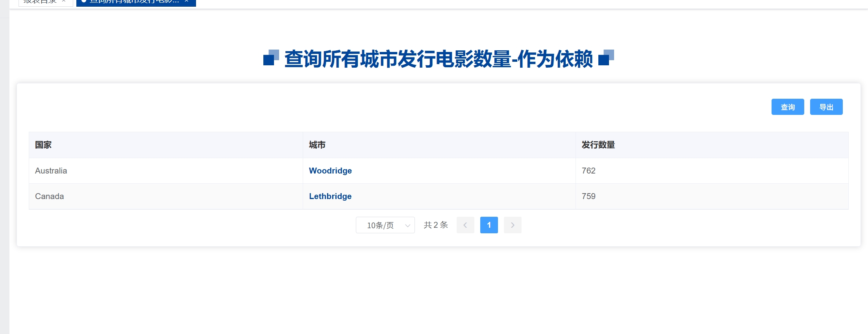Screen dimensions: 868x334
Task: Click the 发行数量 column header
Action: point(598,145)
